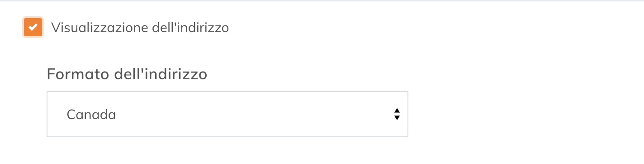Turn off the address visualization checkbox
The width and height of the screenshot is (644, 164).
(33, 28)
